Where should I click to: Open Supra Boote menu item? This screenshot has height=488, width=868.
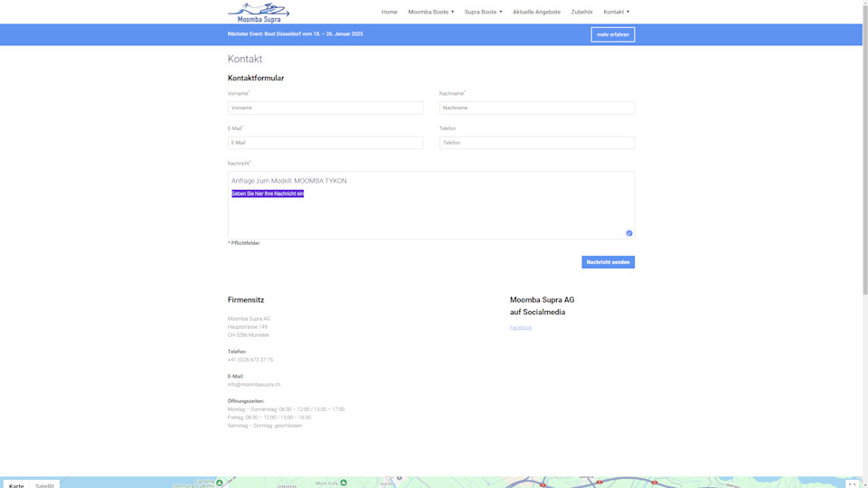tap(480, 12)
